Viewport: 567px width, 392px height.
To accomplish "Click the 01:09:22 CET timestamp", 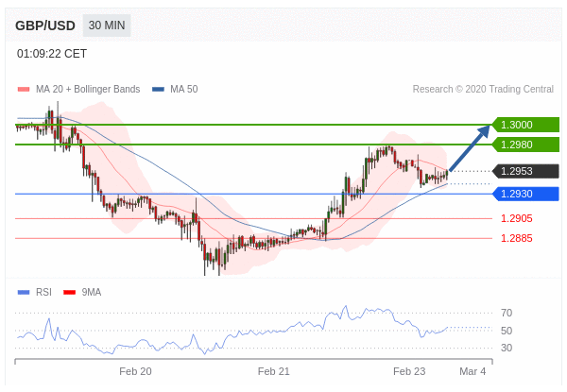I will tap(52, 54).
